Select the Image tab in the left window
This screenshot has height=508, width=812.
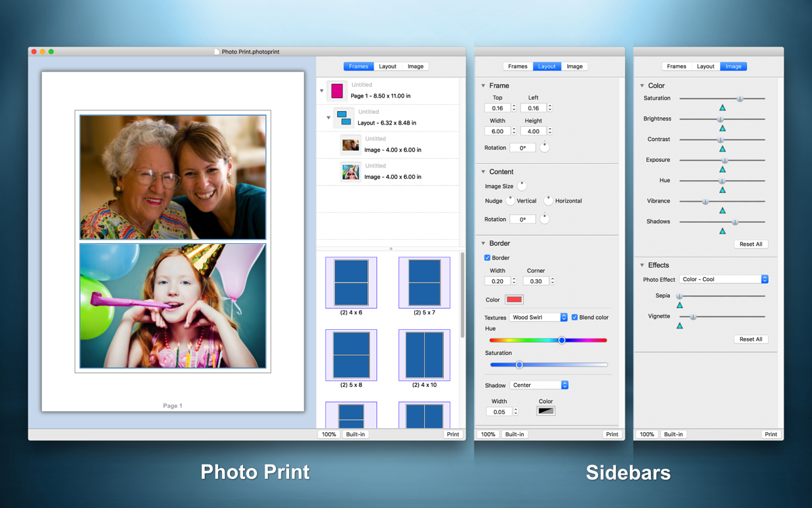pyautogui.click(x=415, y=66)
